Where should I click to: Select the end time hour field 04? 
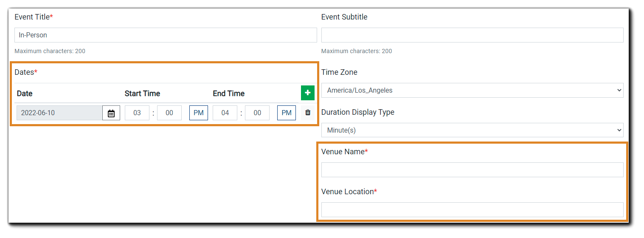tap(225, 113)
